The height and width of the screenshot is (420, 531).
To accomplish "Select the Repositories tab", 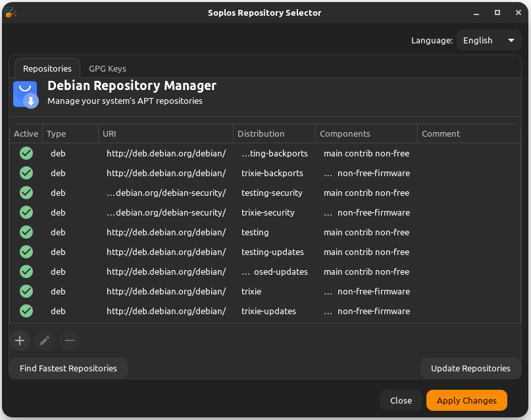I will [47, 68].
